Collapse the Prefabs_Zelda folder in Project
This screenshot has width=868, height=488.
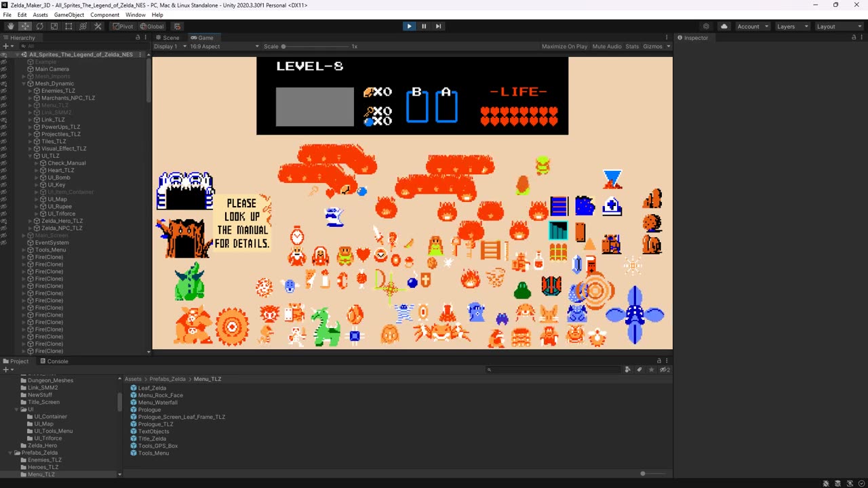tap(11, 453)
